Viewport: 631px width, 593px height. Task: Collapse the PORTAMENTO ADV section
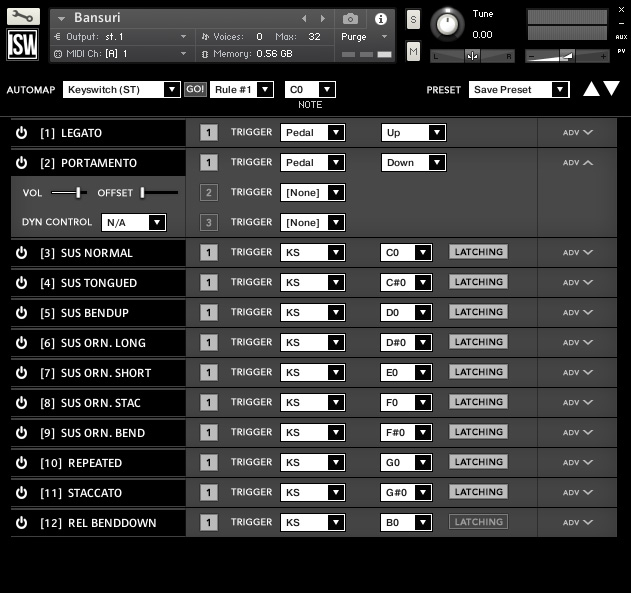coord(578,163)
